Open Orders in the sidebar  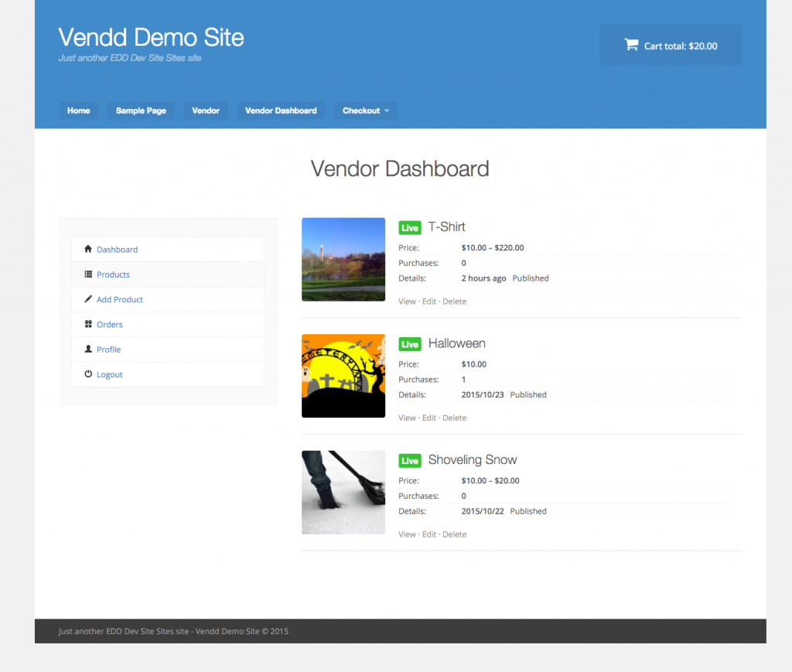[168, 324]
